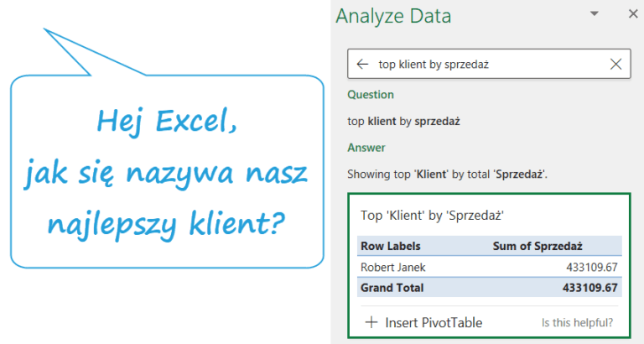The image size is (644, 344).
Task: Select the 'Grand Total' row label
Action: pos(392,287)
